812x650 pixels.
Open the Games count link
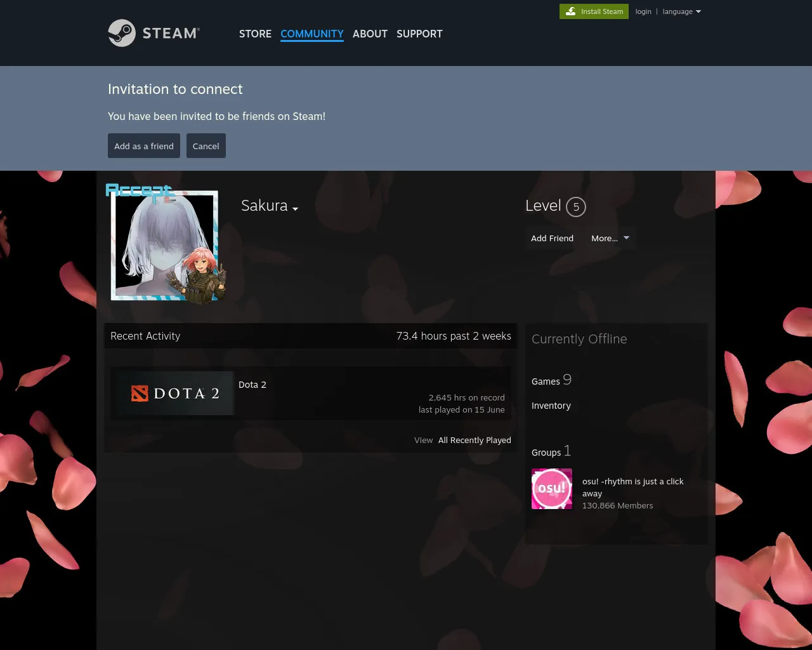551,380
